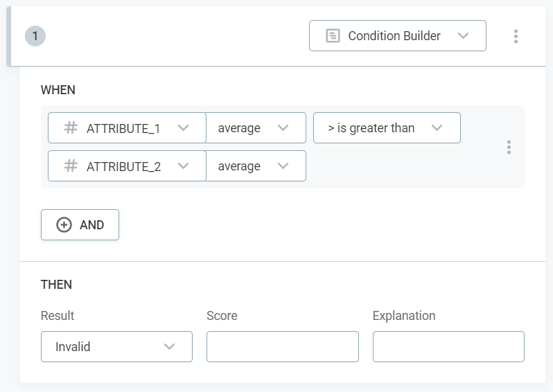Expand the average dropdown for ATTRIBUTE_1
The width and height of the screenshot is (553, 392).
click(x=256, y=128)
